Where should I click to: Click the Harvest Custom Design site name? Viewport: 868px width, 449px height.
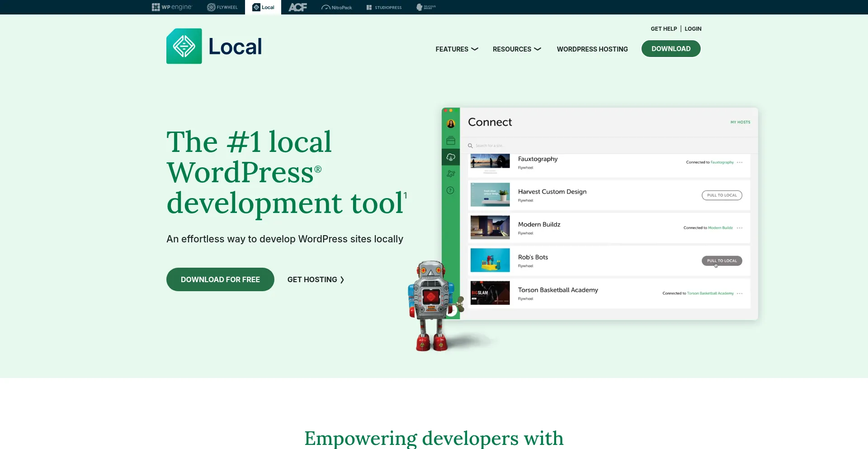pyautogui.click(x=552, y=192)
